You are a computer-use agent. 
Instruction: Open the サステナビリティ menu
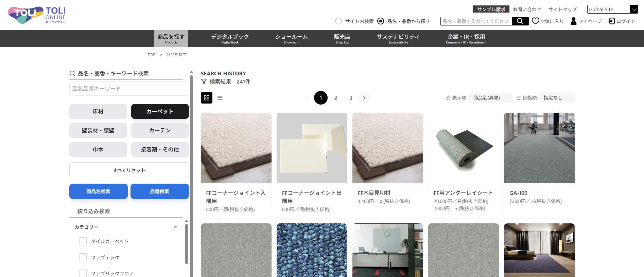pyautogui.click(x=398, y=39)
